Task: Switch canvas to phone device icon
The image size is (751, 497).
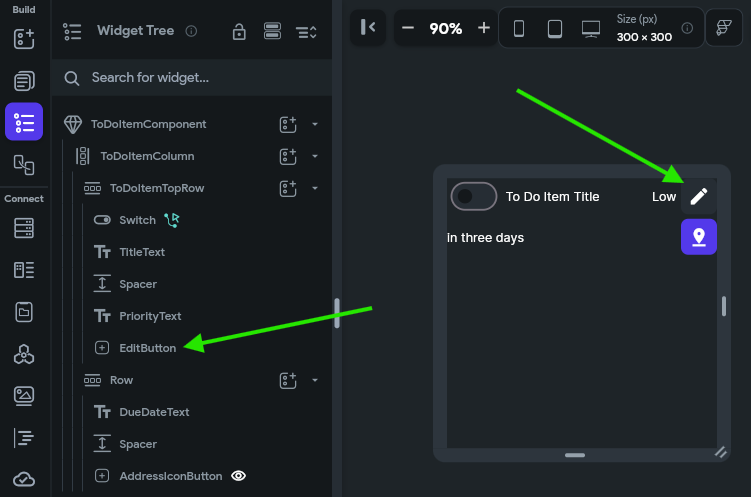Action: (x=519, y=29)
